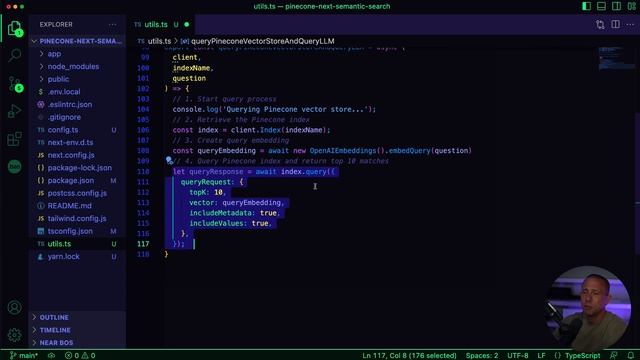Open the .eslintrc.json file
Image resolution: width=640 pixels, height=360 pixels.
point(69,104)
